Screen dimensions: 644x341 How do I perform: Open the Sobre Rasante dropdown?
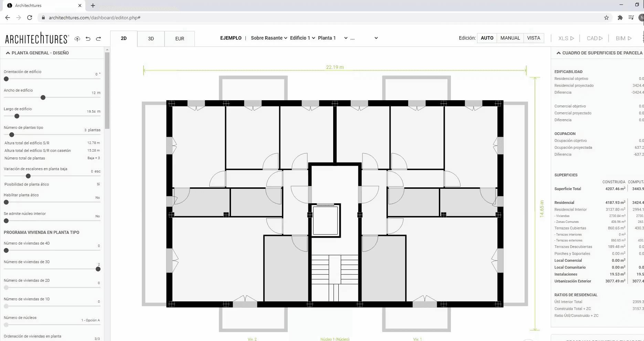point(269,38)
